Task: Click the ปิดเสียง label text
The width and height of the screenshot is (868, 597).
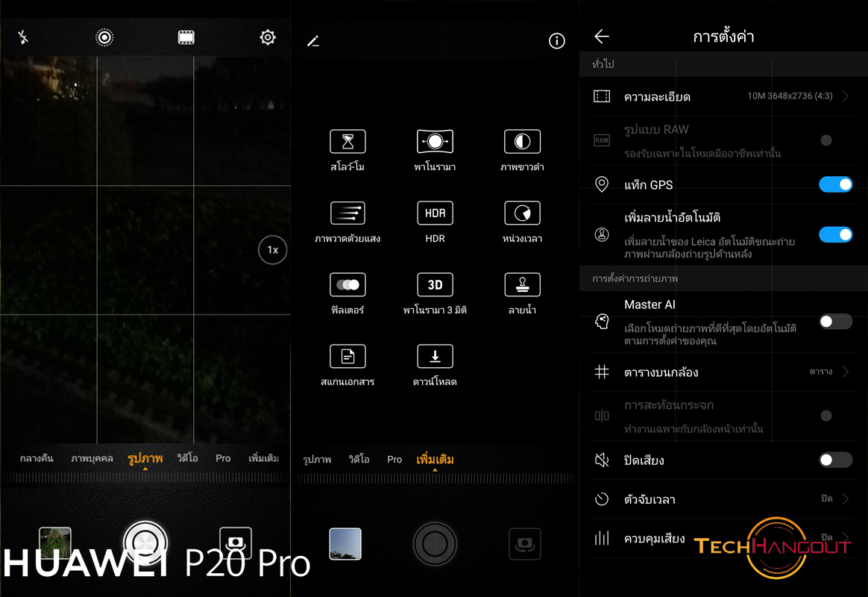Action: [x=644, y=460]
